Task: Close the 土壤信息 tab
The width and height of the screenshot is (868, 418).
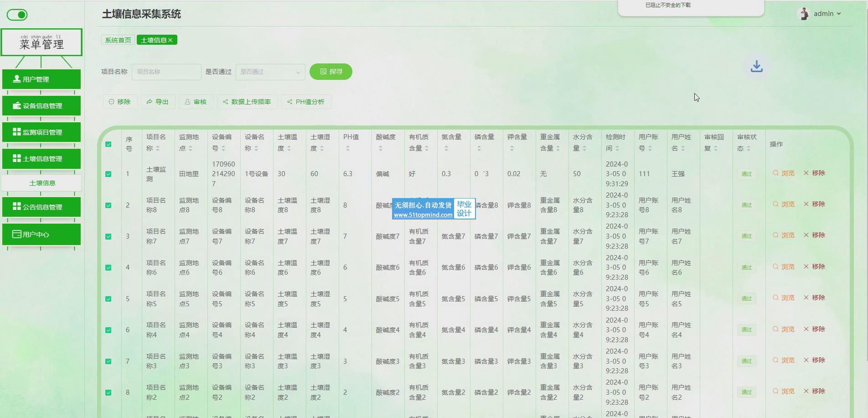Action: 170,40
